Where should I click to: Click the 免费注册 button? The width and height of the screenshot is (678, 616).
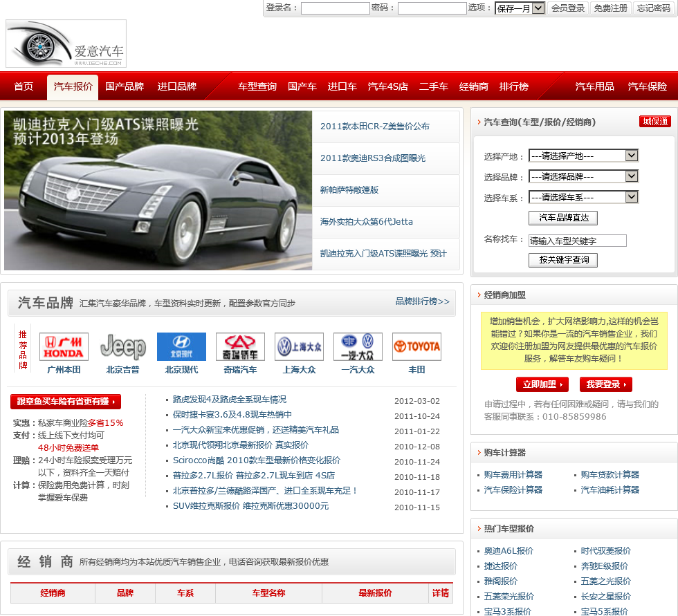point(610,8)
